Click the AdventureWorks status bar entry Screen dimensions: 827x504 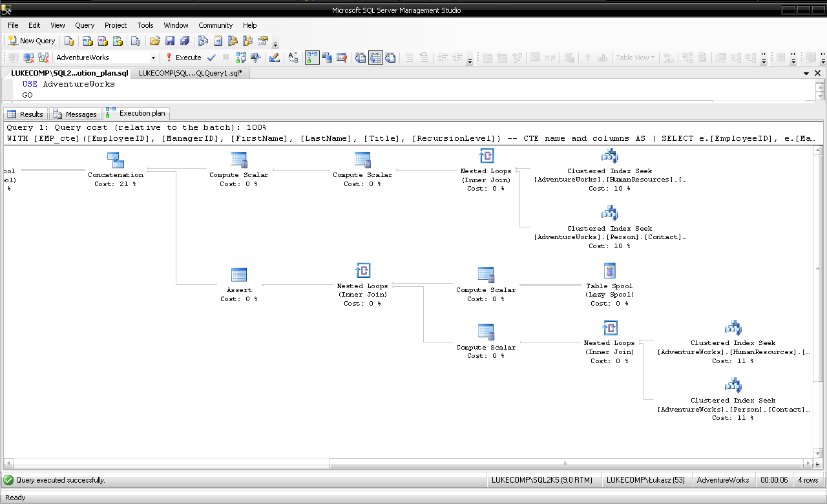(x=723, y=480)
